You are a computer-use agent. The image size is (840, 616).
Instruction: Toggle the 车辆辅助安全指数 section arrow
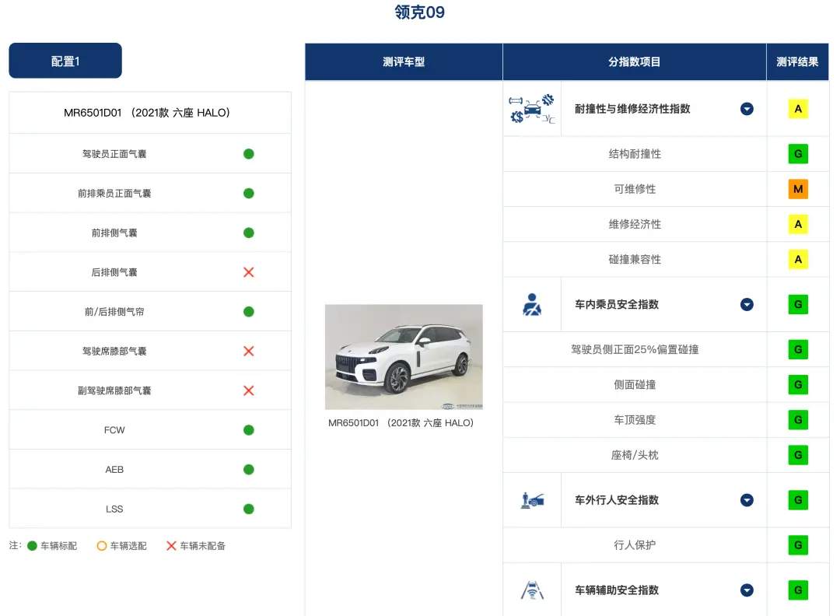tap(747, 590)
